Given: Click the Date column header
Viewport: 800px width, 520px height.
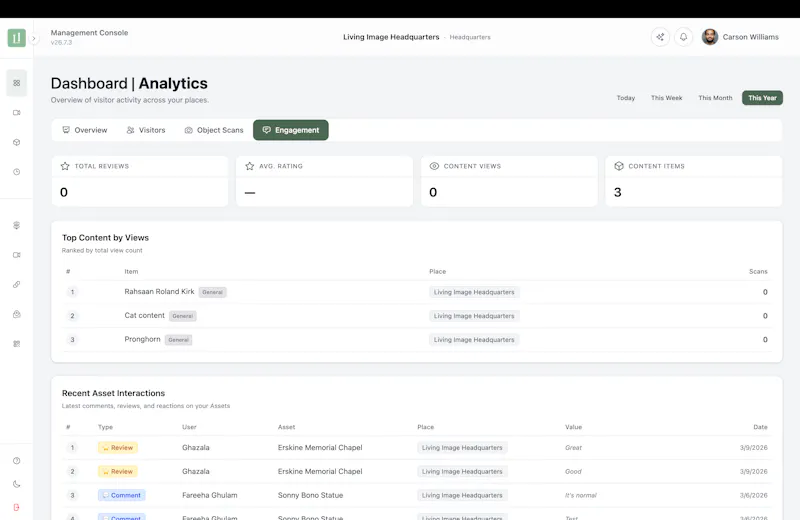Looking at the screenshot, I should tap(760, 427).
